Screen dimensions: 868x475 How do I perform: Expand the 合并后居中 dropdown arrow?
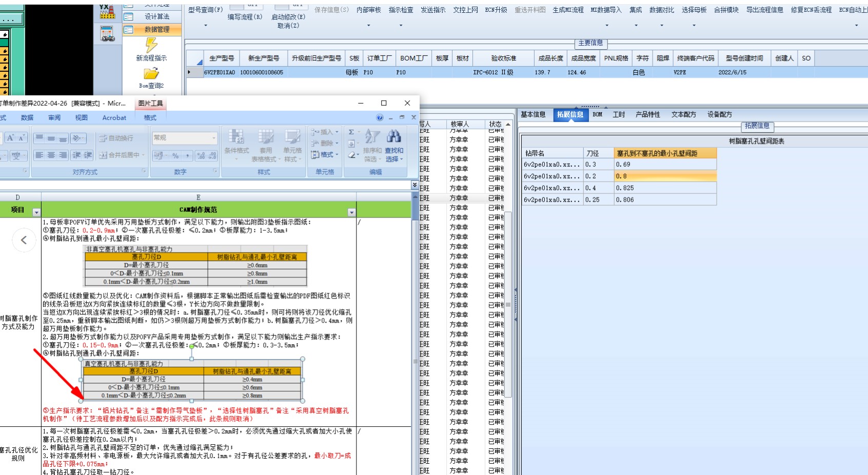point(144,155)
